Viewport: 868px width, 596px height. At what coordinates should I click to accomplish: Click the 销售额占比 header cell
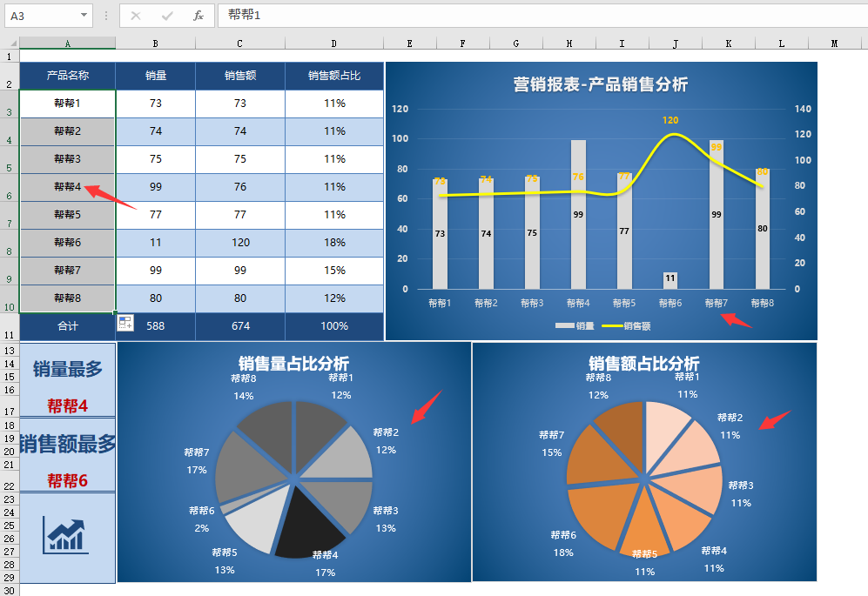(334, 76)
